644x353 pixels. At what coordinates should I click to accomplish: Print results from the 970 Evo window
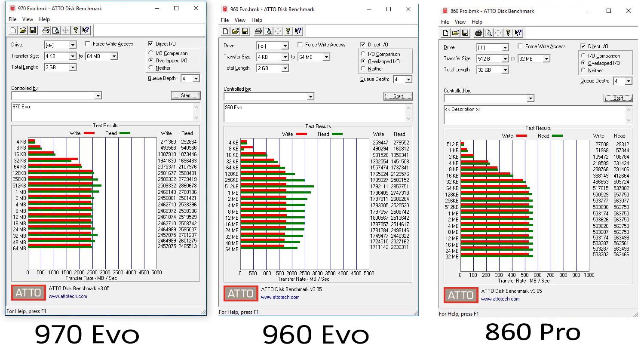46,30
